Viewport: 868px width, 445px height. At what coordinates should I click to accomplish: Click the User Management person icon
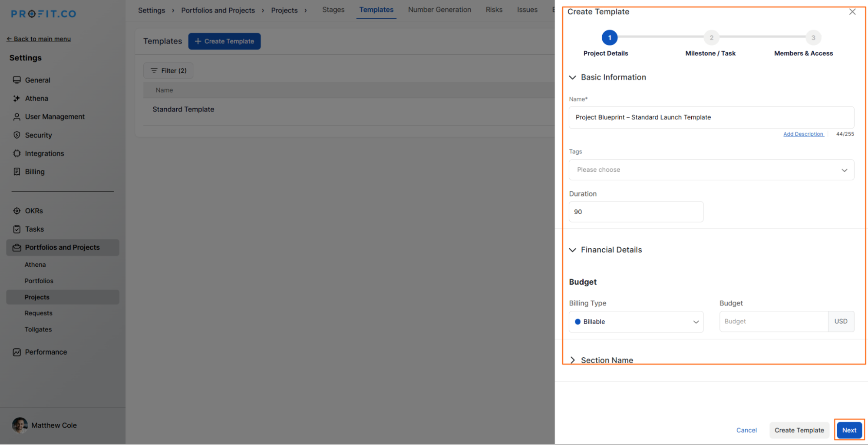coord(17,117)
